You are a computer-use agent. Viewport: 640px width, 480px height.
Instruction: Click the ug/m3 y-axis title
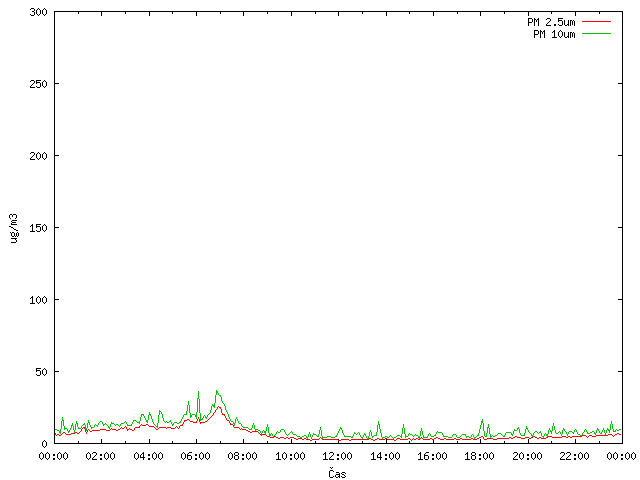tap(14, 228)
